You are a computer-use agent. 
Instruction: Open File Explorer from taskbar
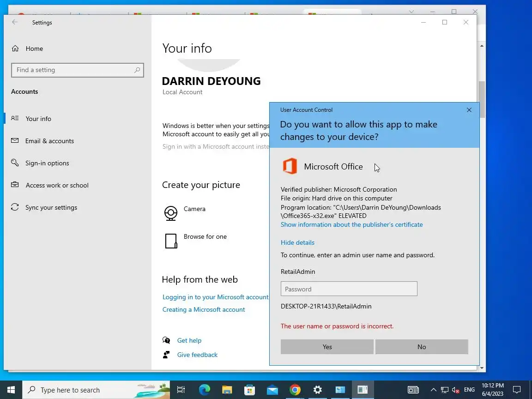click(227, 390)
